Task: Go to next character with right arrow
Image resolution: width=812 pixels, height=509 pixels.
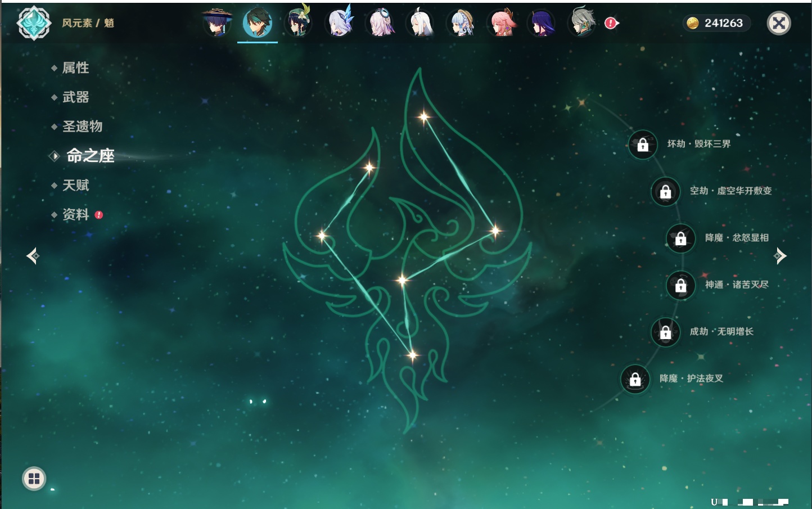Action: click(780, 256)
